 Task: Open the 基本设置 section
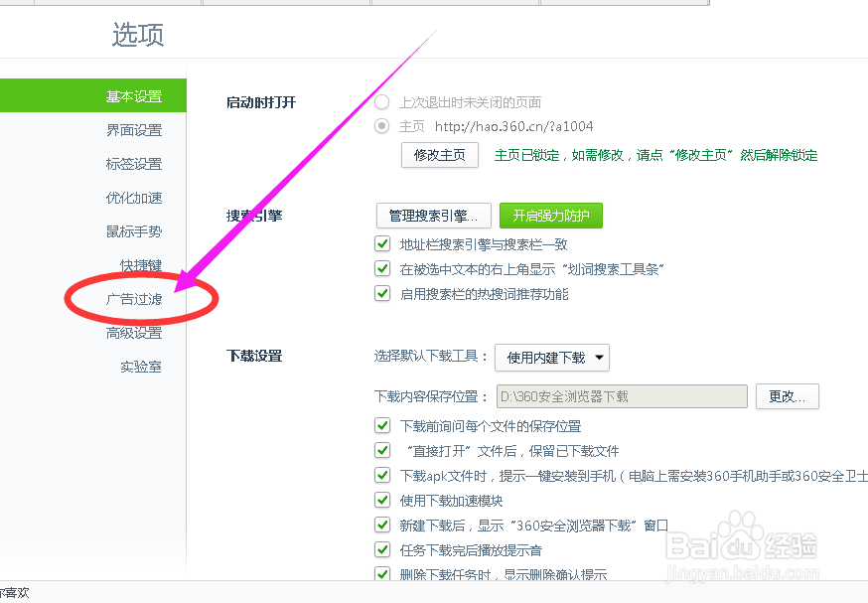coord(93,95)
